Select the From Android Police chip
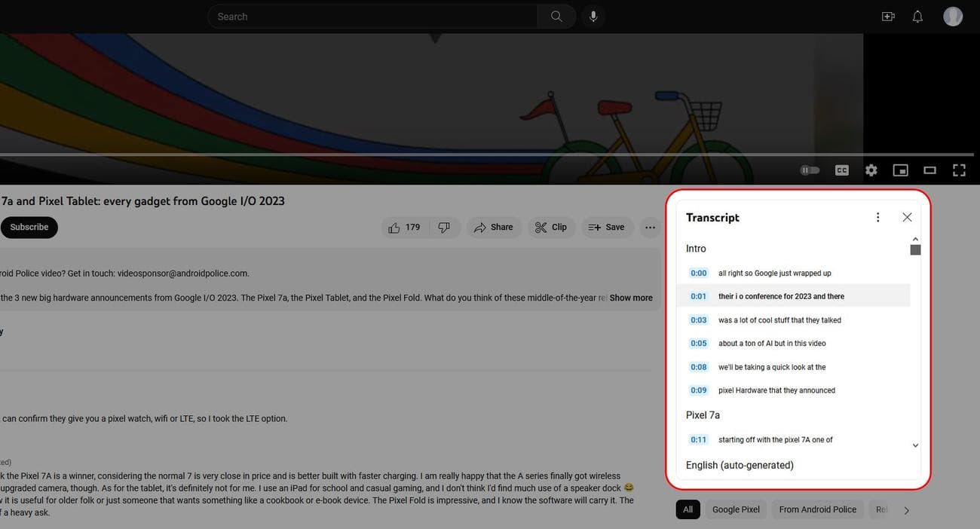This screenshot has width=980, height=529. [817, 509]
